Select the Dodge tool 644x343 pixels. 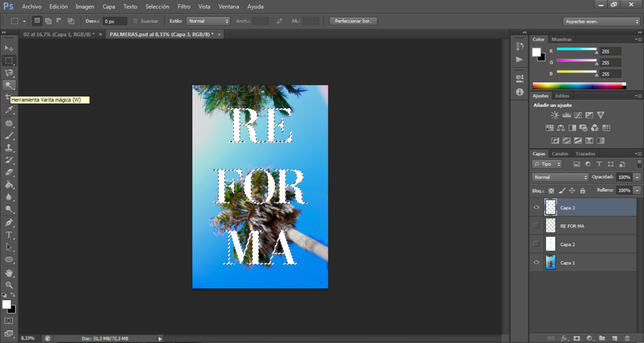tap(9, 209)
